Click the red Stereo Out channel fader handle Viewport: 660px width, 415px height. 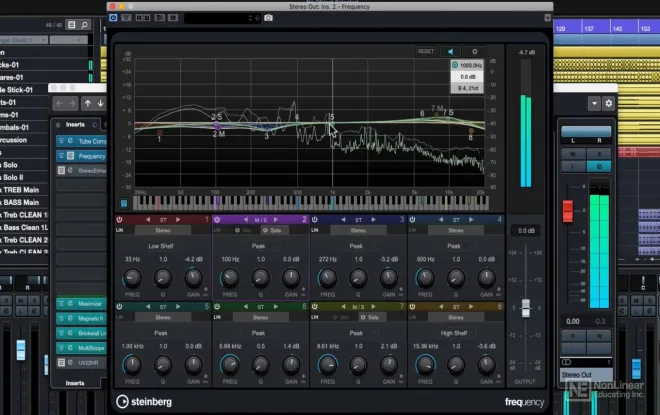click(x=568, y=211)
